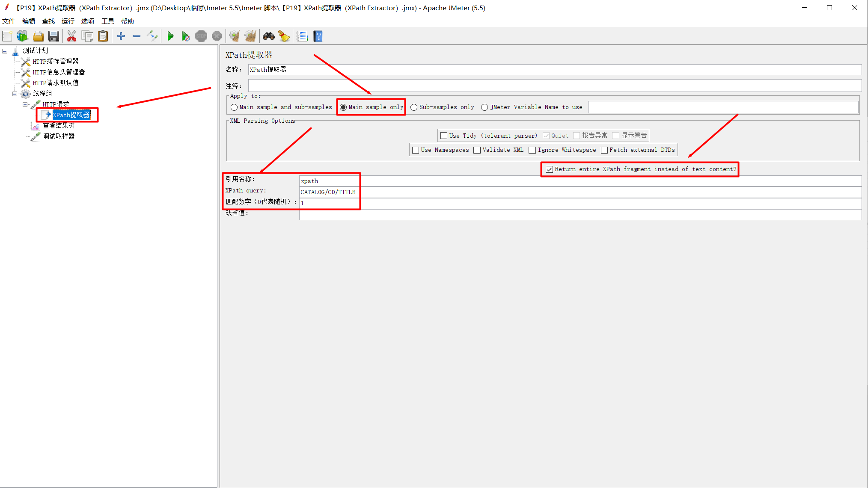Check the Validate XML option
The image size is (868, 488).
[477, 150]
